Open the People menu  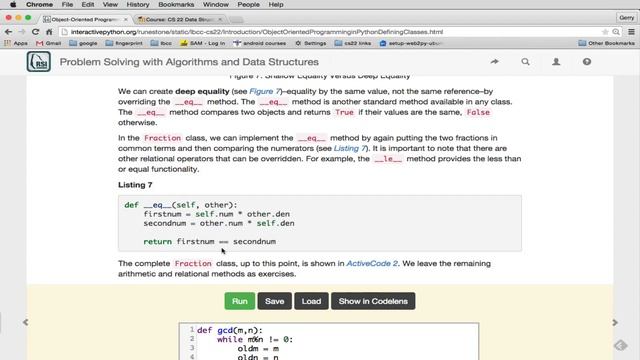[x=248, y=4]
